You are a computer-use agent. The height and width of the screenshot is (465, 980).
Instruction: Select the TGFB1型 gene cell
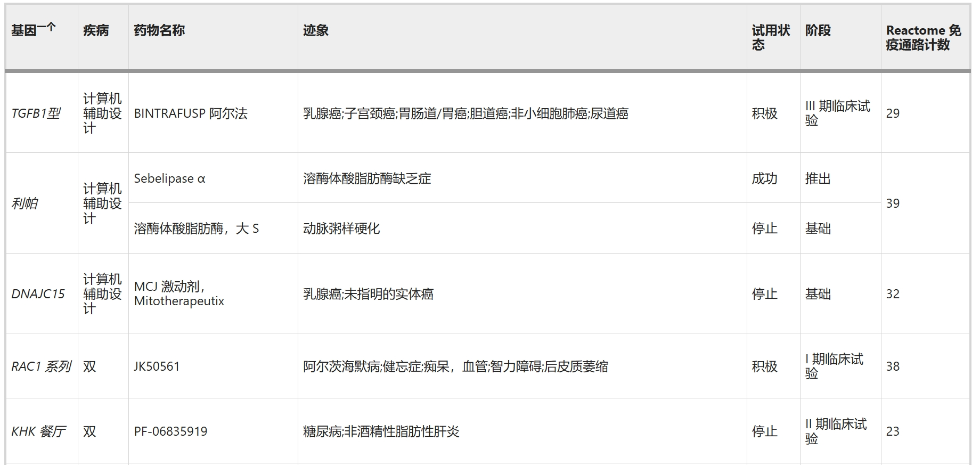pyautogui.click(x=36, y=113)
